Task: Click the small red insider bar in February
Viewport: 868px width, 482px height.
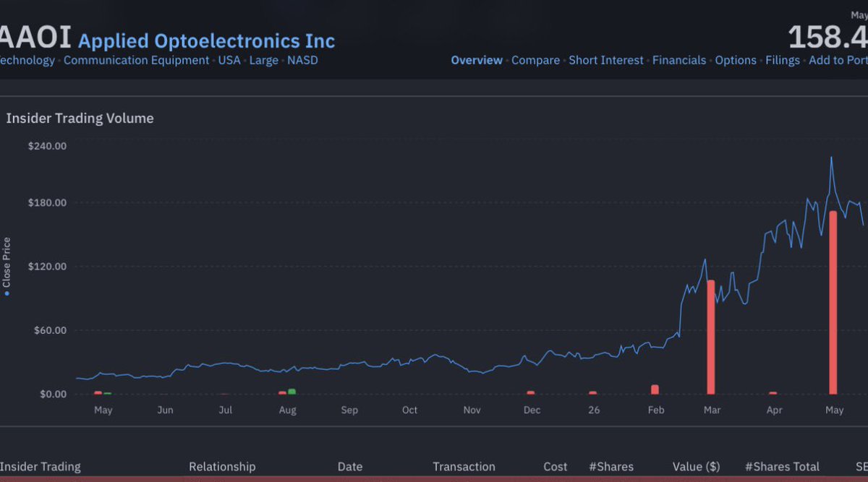Action: tap(655, 390)
